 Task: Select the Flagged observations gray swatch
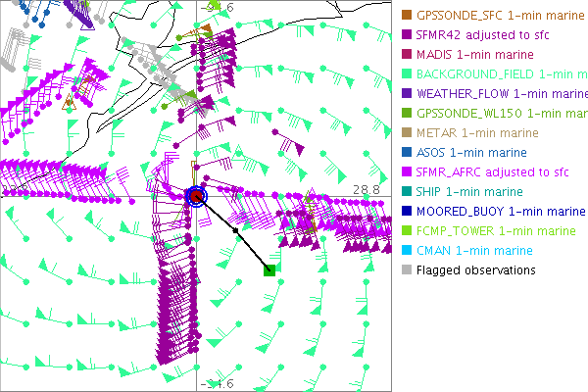tap(407, 270)
